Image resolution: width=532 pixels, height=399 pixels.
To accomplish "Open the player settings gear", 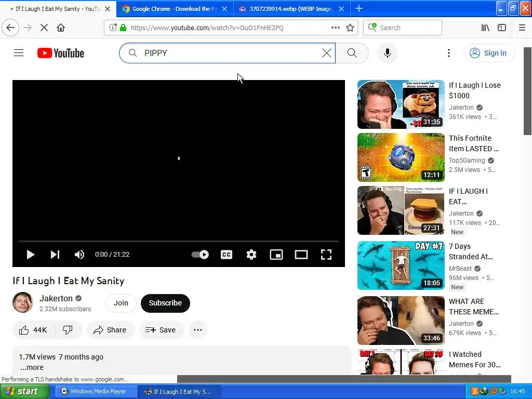I will [x=251, y=255].
